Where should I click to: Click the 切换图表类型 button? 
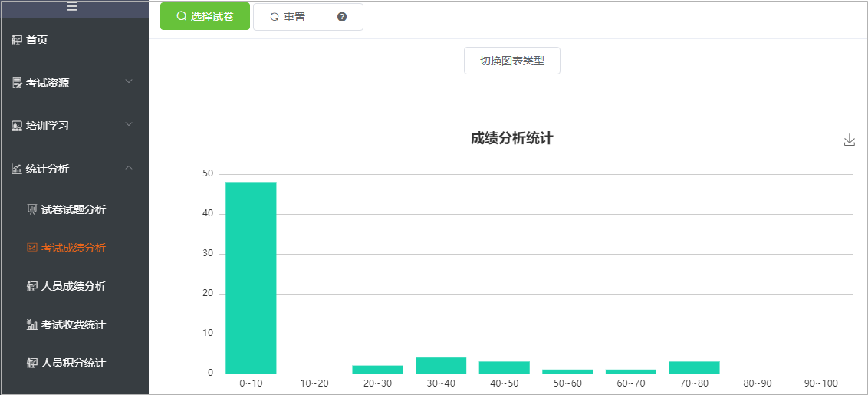coord(512,61)
